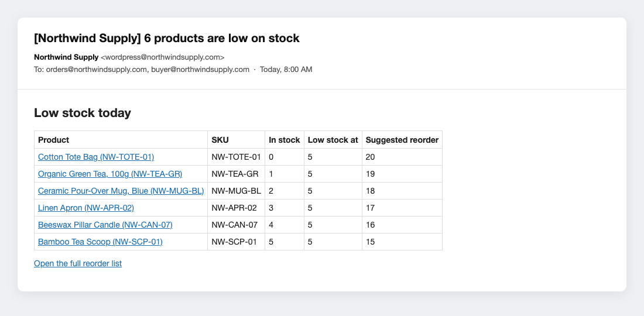Click SKU cell NW-CAN-07
Image resolution: width=644 pixels, height=316 pixels.
[x=235, y=225]
